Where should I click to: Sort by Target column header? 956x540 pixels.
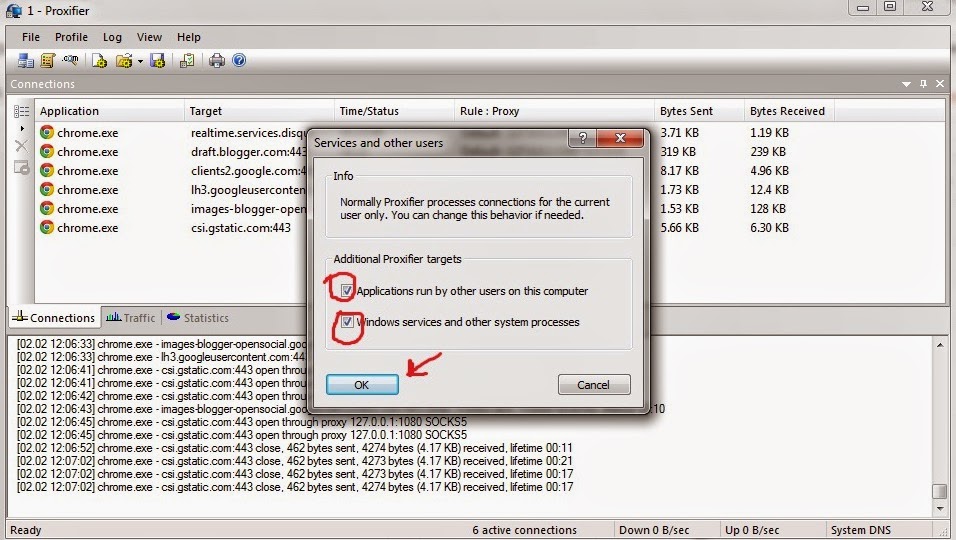point(259,111)
